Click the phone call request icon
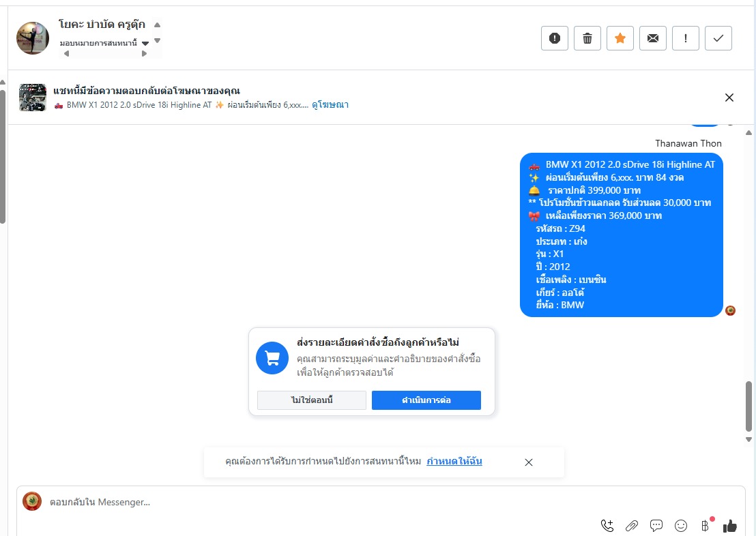Viewport: 756px width, 536px height. point(607,526)
